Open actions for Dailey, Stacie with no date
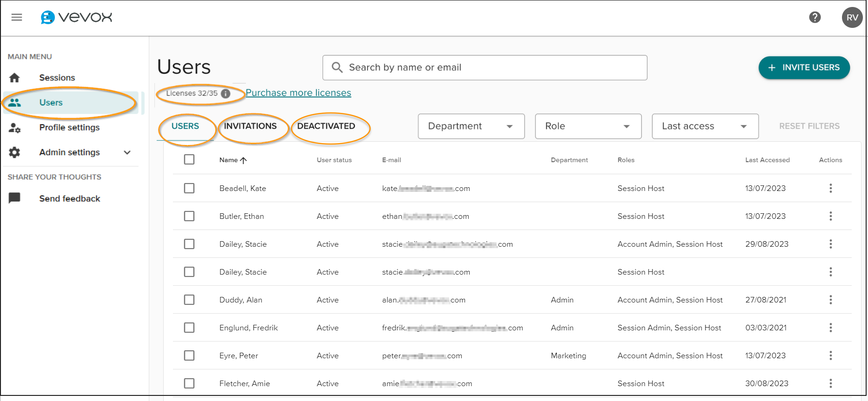Viewport: 868px width, 401px height. (830, 272)
